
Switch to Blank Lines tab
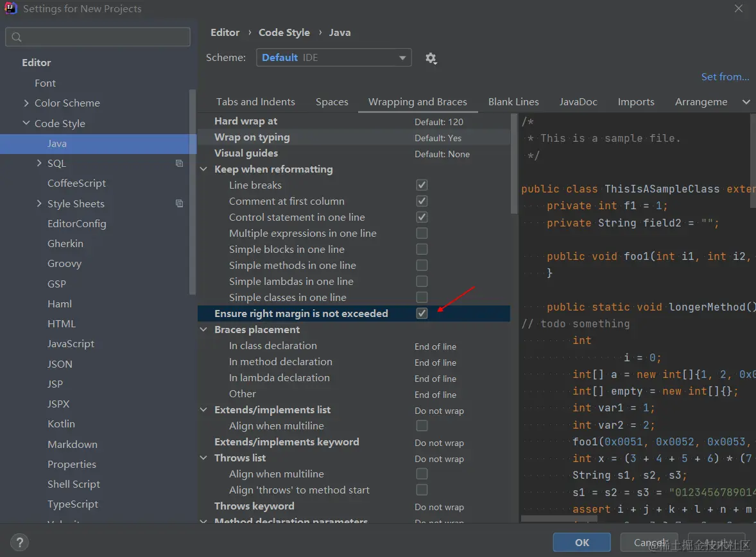513,102
